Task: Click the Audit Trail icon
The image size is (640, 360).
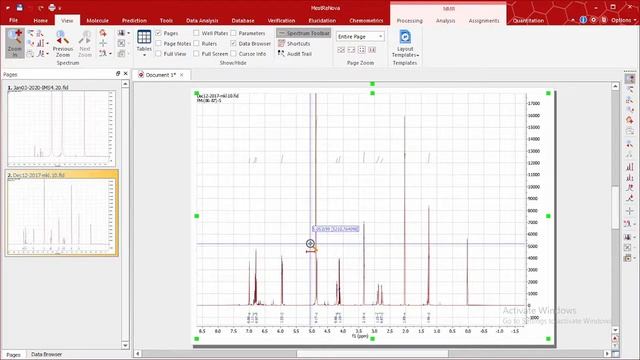Action: coord(281,53)
